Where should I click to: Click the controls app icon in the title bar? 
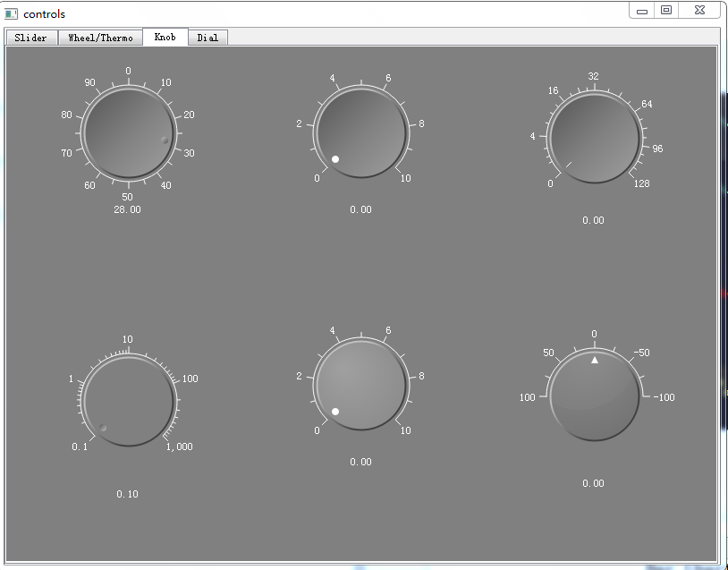click(12, 14)
